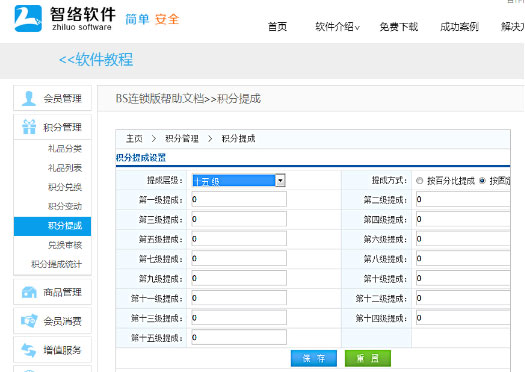
Task: Click the arrows icon beside 增值服务
Action: tap(29, 350)
